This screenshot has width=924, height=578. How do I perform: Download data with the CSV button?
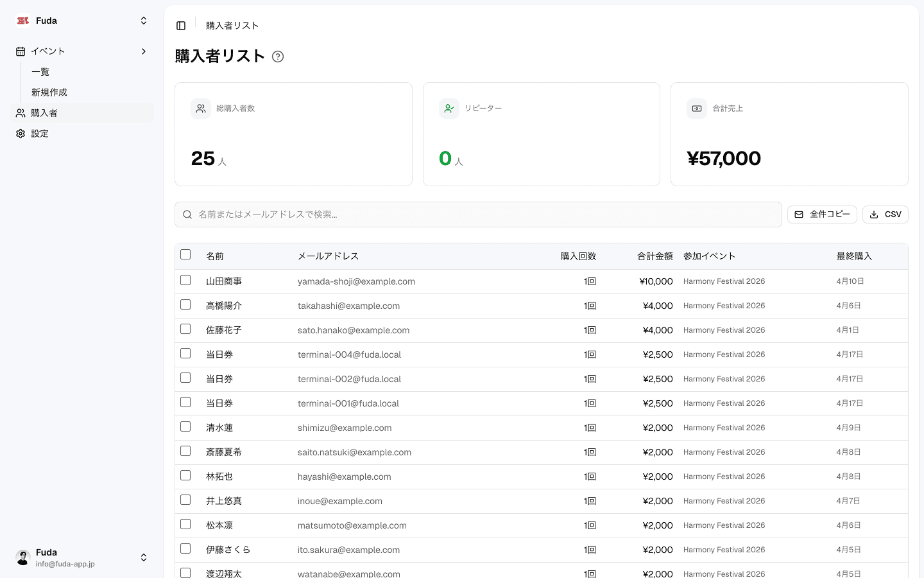coord(885,214)
